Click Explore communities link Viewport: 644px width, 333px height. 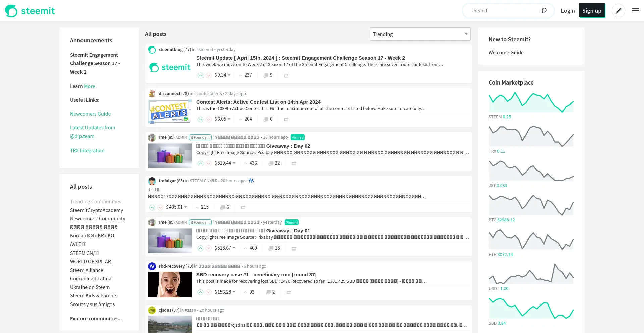tap(97, 319)
